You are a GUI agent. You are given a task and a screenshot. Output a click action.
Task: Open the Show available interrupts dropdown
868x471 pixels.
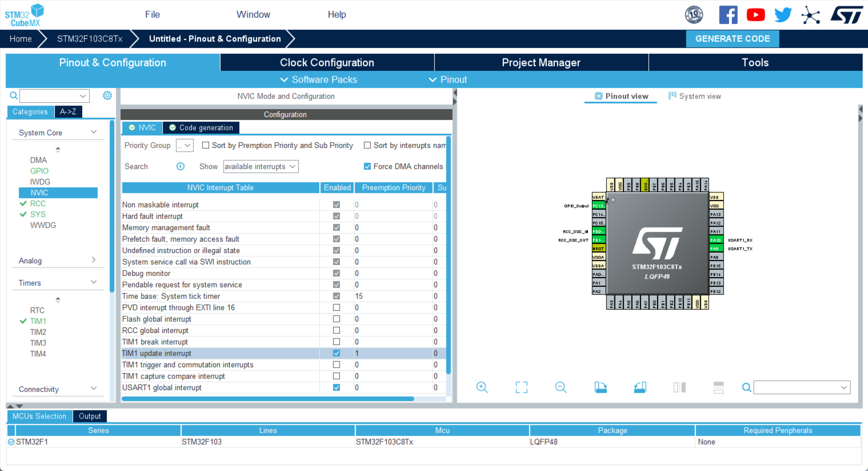[261, 167]
